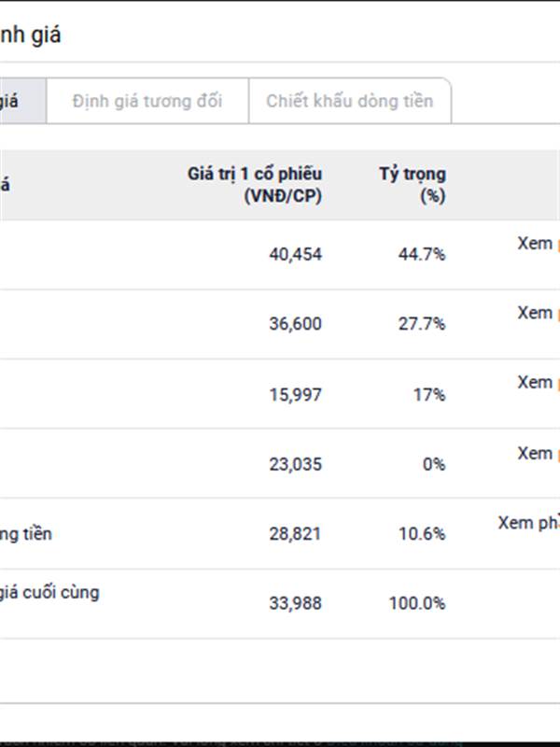Image resolution: width=560 pixels, height=747 pixels.
Task: Switch to the Định giá tương đối tab
Action: point(147,101)
